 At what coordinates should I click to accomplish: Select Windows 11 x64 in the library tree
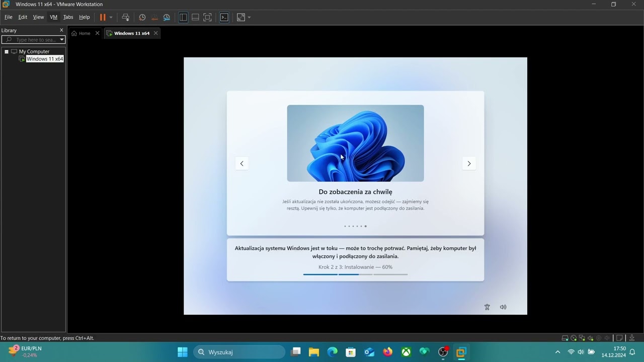[x=45, y=59]
